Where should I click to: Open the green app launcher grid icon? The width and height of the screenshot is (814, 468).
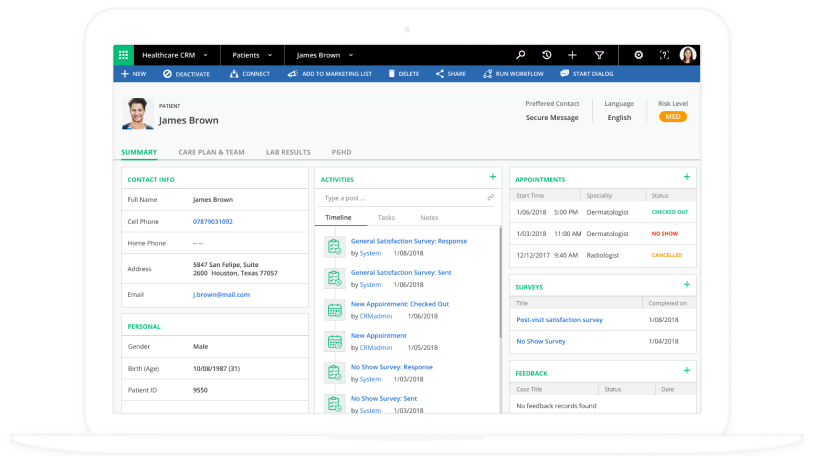[x=124, y=55]
